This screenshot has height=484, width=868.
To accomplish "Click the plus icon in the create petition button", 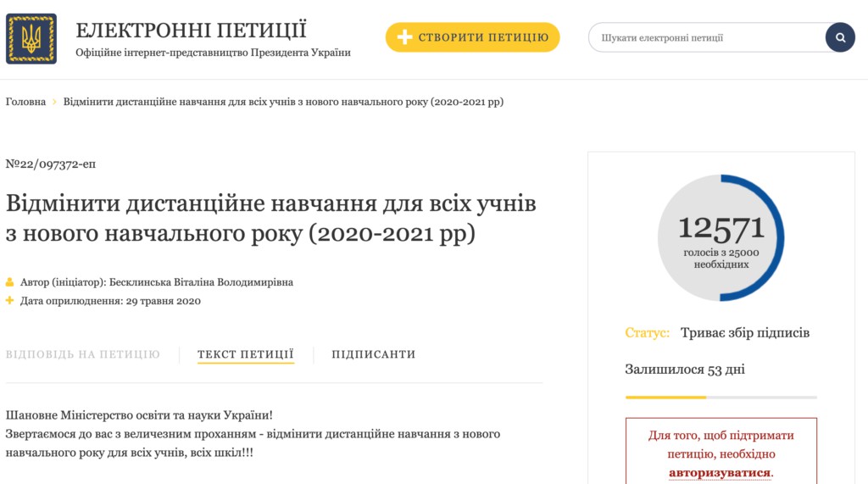I will [404, 37].
